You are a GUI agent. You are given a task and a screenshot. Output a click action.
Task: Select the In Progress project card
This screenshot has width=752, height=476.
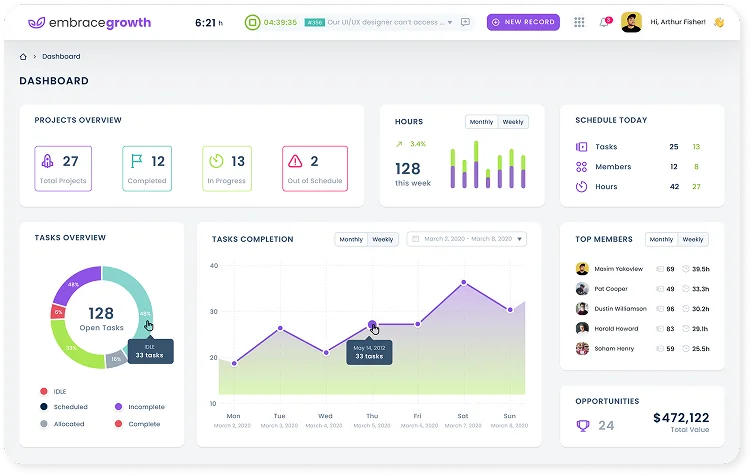226,168
